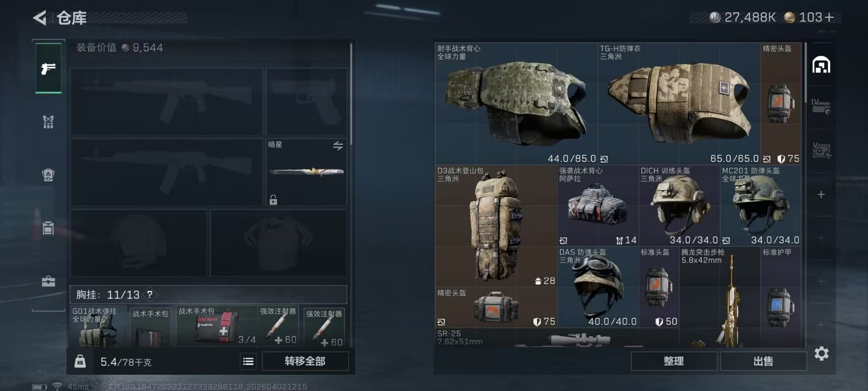Image resolution: width=868 pixels, height=391 pixels.
Task: Open the chest rig sidebar icon
Action: 48,121
